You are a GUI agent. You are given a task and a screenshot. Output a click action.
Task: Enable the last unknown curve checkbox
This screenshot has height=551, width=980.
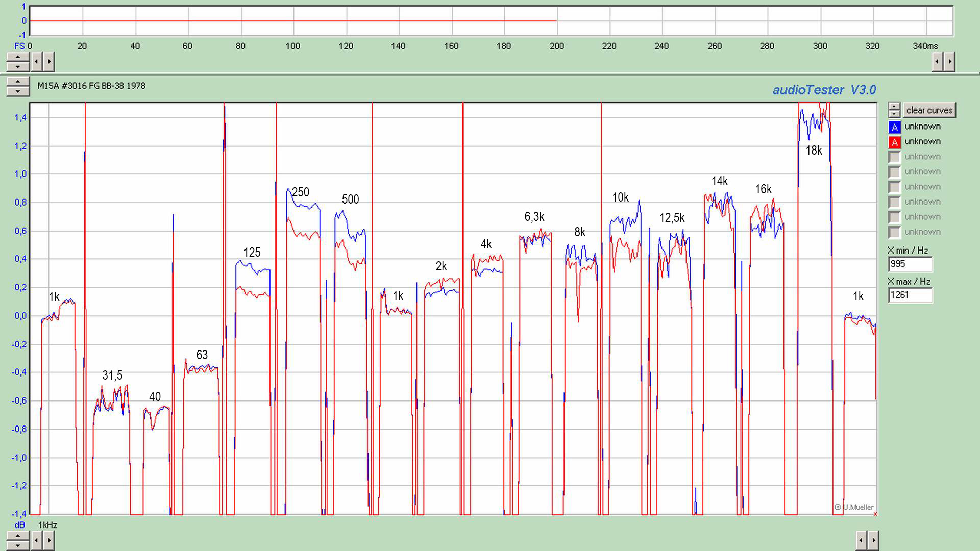pyautogui.click(x=894, y=233)
